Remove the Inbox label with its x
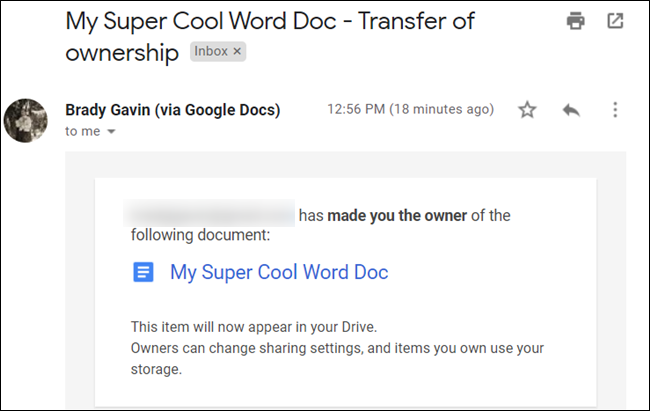650x411 pixels. (x=237, y=51)
